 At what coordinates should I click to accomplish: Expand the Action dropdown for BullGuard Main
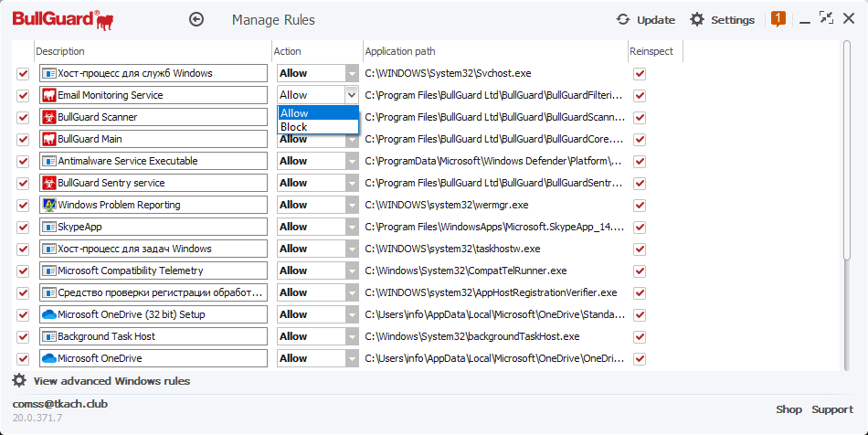[352, 139]
